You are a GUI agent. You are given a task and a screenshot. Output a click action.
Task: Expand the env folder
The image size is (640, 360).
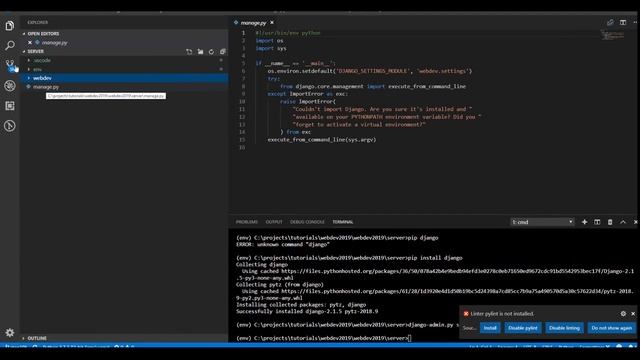(124, 69)
